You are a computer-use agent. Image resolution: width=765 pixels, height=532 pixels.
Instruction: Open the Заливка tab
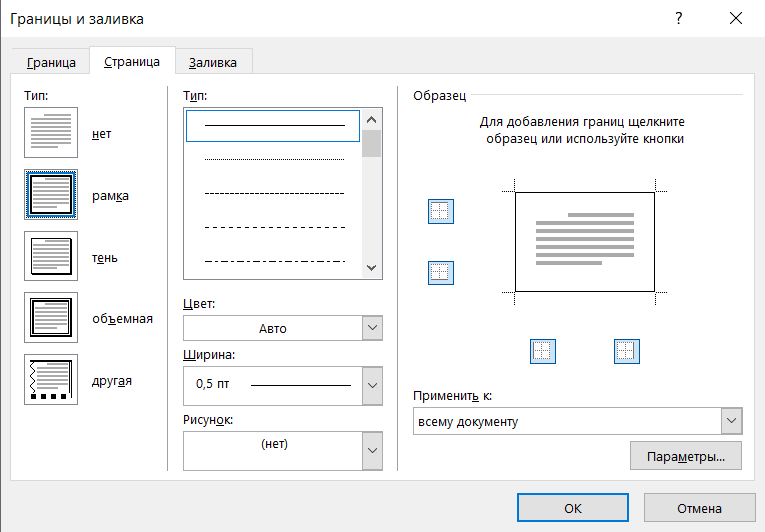click(x=213, y=63)
